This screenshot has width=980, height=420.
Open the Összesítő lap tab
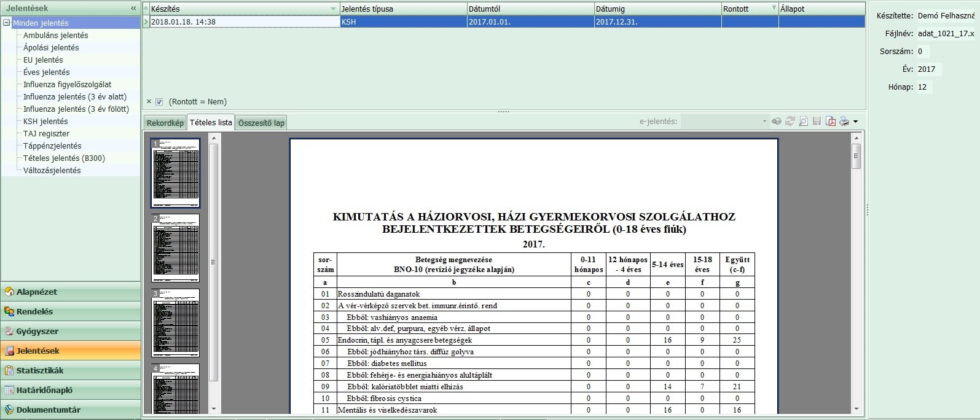coord(261,123)
